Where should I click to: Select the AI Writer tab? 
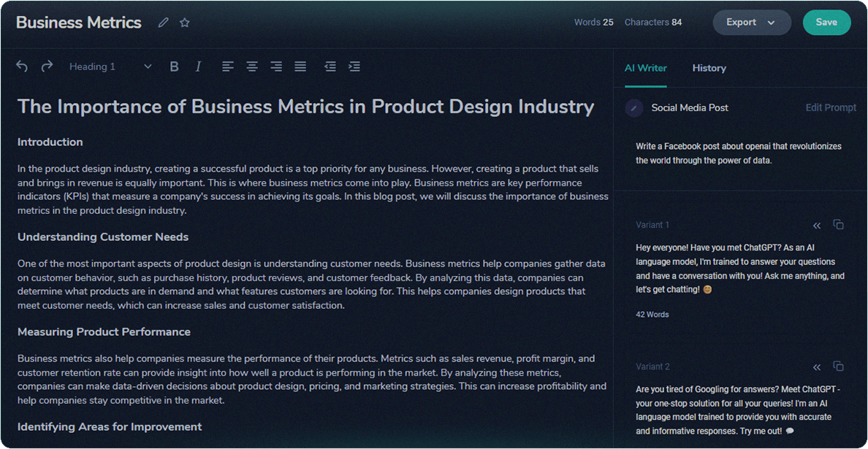click(645, 68)
